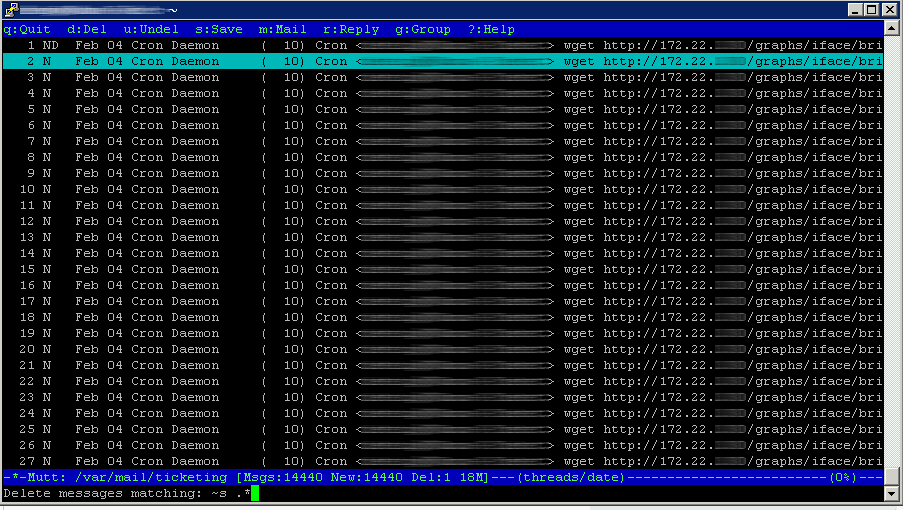Minimize the PuTTY window

(x=856, y=10)
